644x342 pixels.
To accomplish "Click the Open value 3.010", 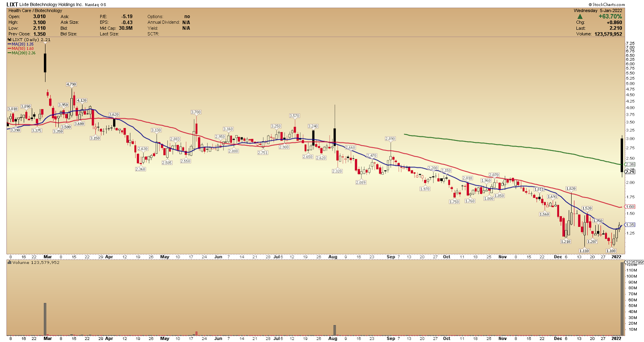I will [x=39, y=17].
